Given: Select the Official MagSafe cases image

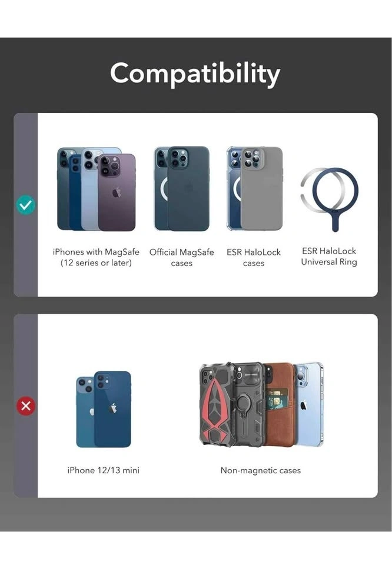Looking at the screenshot, I should tap(182, 188).
